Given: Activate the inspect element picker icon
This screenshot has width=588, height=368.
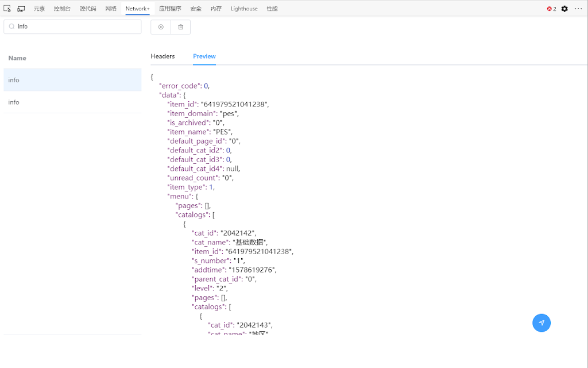Looking at the screenshot, I should pos(7,8).
